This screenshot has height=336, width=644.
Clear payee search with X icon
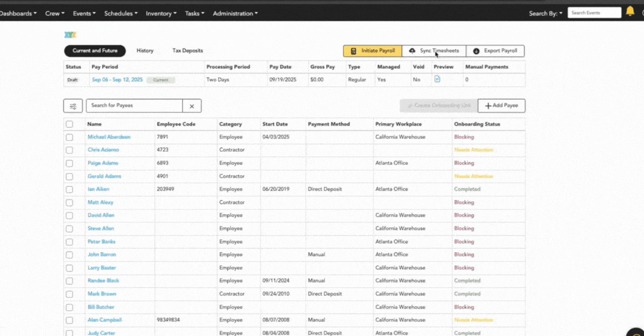[192, 106]
